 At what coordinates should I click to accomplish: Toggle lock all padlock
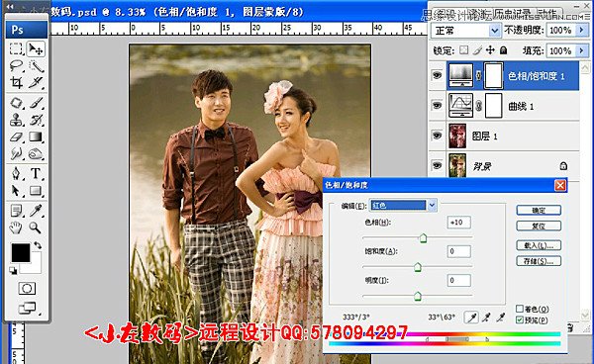(x=503, y=49)
